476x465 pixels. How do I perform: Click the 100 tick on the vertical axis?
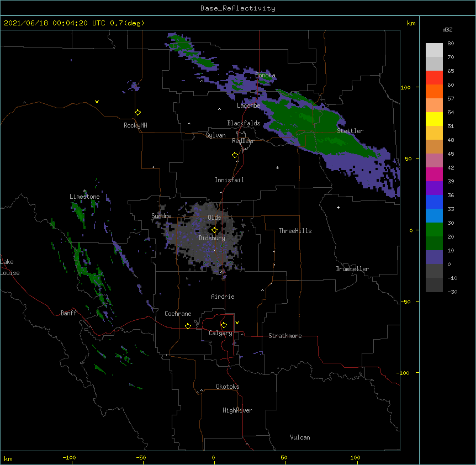405,87
